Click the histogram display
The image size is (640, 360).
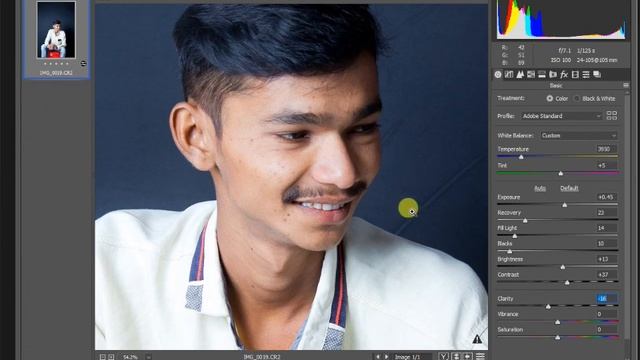561,20
